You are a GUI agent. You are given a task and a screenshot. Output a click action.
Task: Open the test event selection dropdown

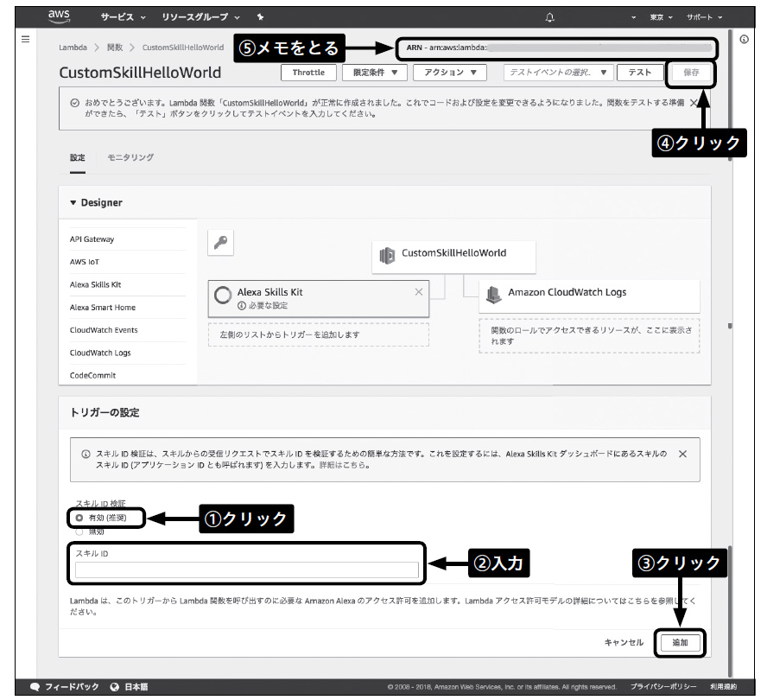click(x=558, y=73)
